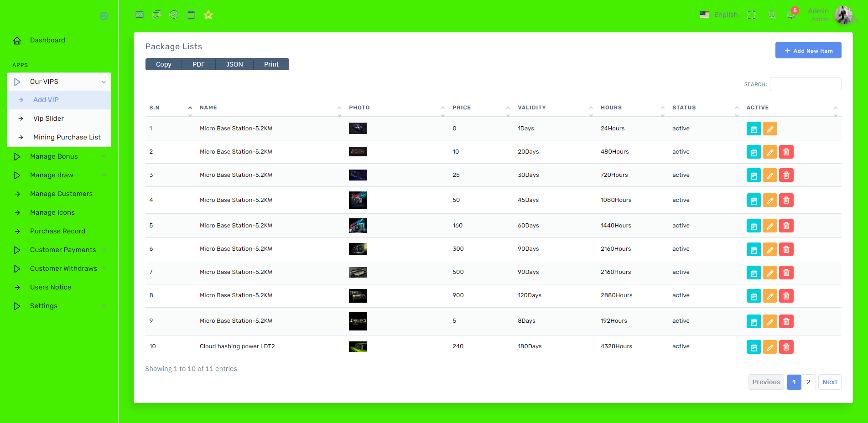Viewport: 868px width, 423px height.
Task: Click the orange edit pencil for row 1
Action: pyautogui.click(x=769, y=129)
